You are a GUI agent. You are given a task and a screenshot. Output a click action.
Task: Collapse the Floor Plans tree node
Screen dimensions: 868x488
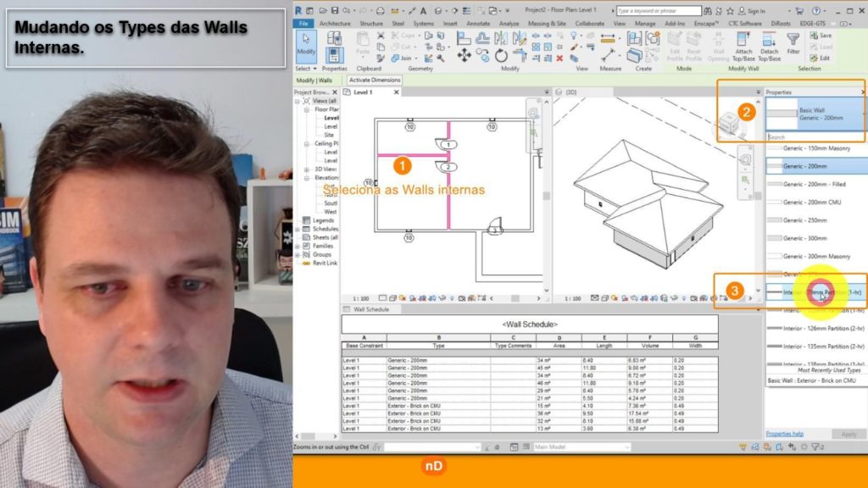[x=308, y=109]
